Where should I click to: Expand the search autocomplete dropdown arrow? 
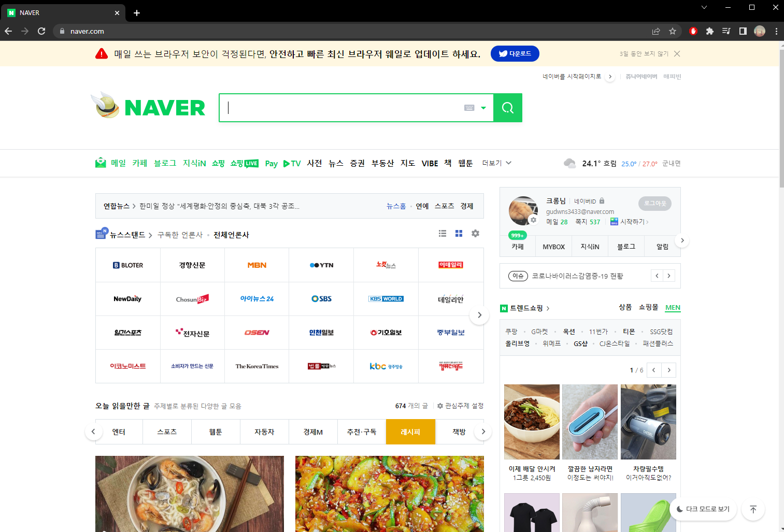[x=483, y=108]
